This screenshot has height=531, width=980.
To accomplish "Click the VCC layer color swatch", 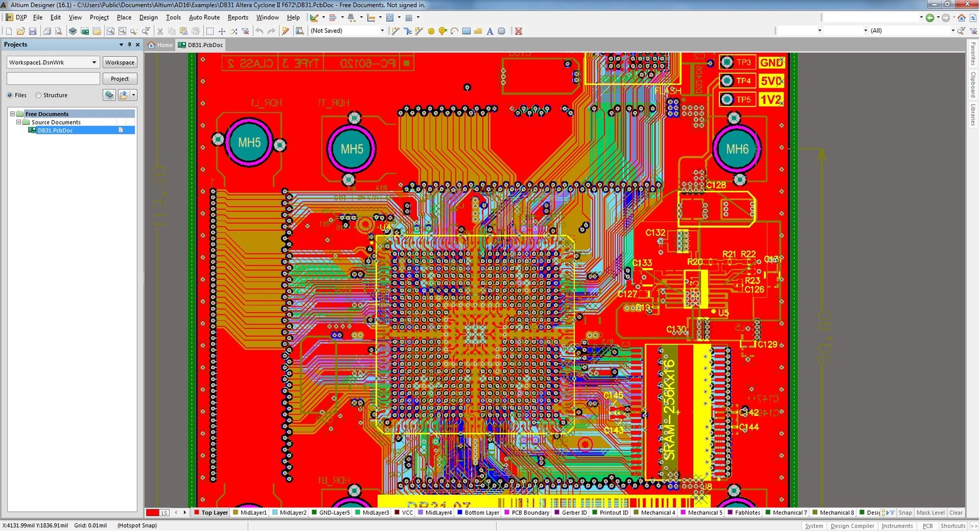I will point(397,513).
